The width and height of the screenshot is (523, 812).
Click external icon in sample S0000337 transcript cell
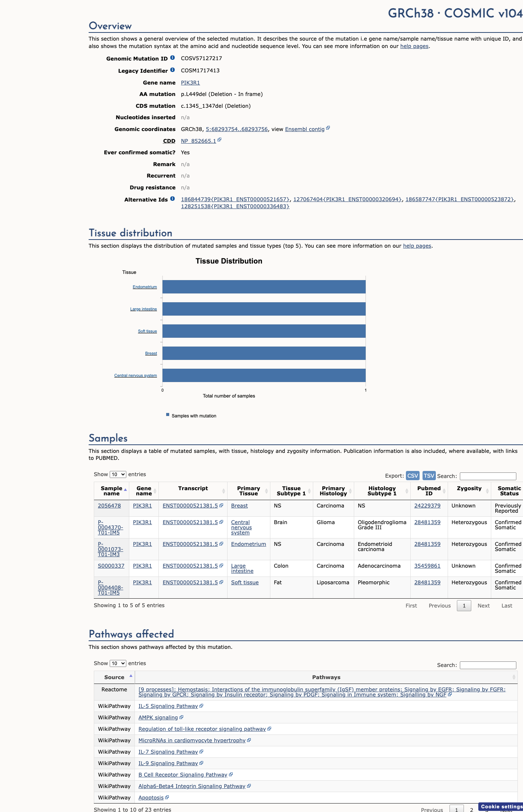(x=221, y=565)
